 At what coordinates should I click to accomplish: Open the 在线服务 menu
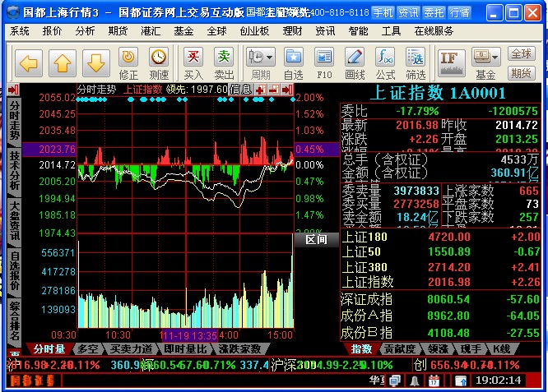pyautogui.click(x=434, y=31)
